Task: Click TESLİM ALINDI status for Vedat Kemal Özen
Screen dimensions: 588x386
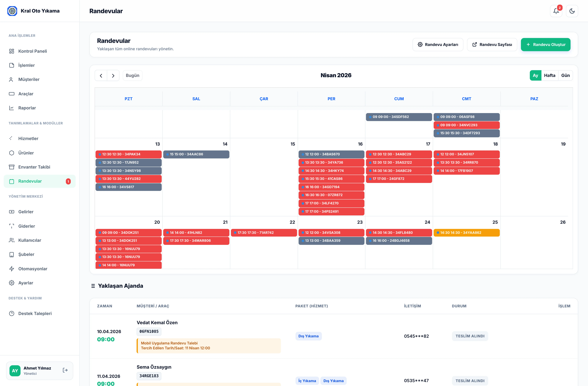Action: click(x=470, y=336)
